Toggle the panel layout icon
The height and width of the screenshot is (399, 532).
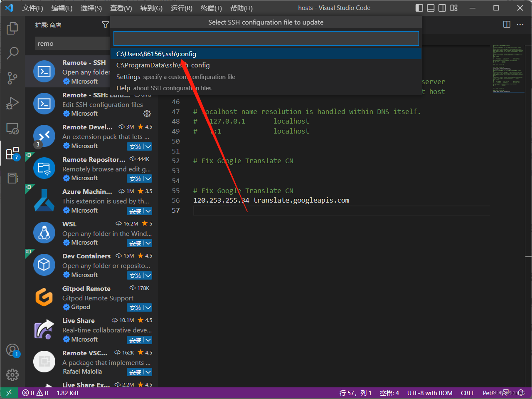point(431,8)
